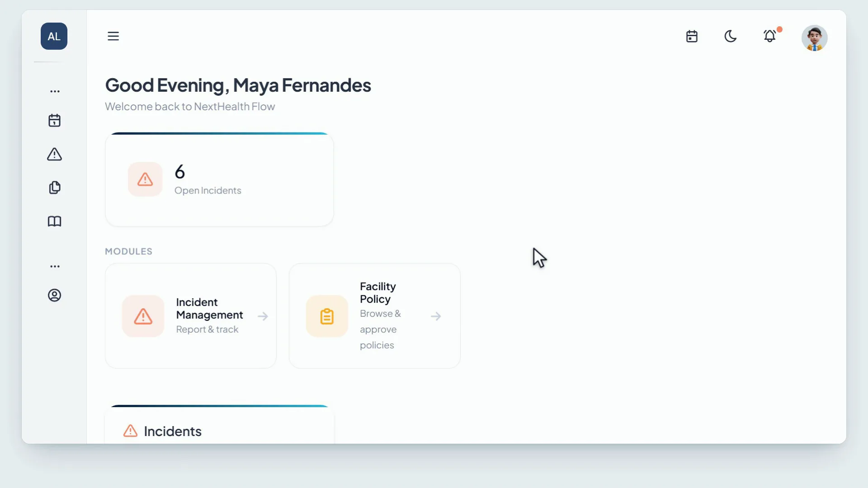Image resolution: width=868 pixels, height=488 pixels.
Task: Click the Open Incidents warning icon tile
Action: click(145, 179)
